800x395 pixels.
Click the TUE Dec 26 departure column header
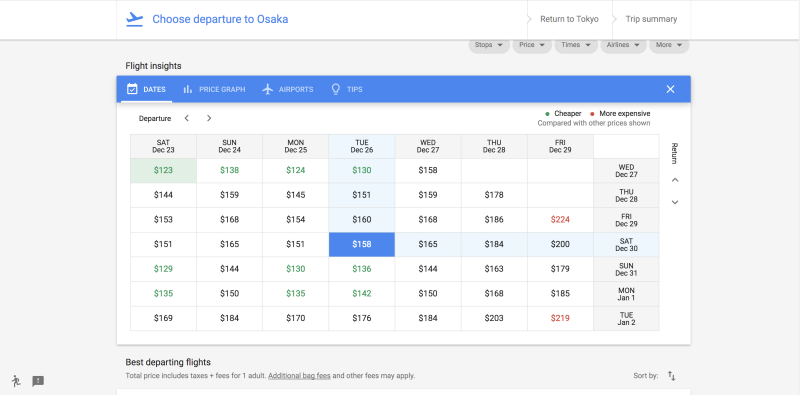pyautogui.click(x=362, y=146)
